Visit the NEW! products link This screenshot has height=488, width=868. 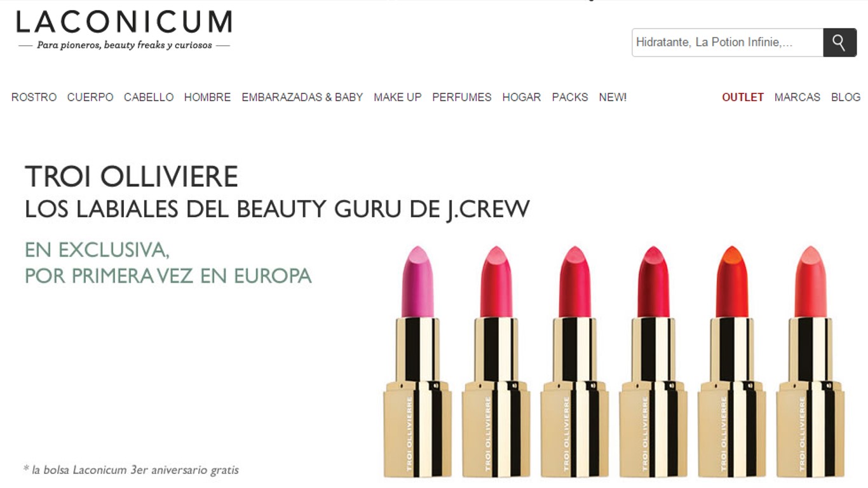click(613, 97)
